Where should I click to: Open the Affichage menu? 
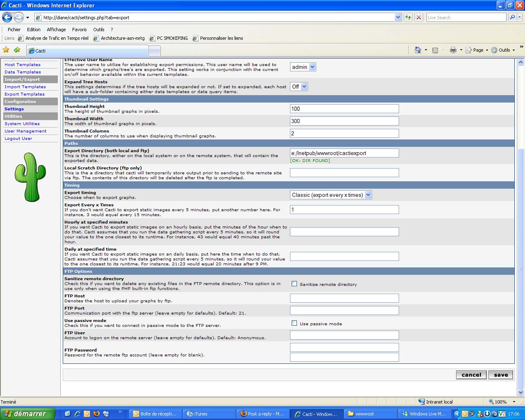pos(56,30)
